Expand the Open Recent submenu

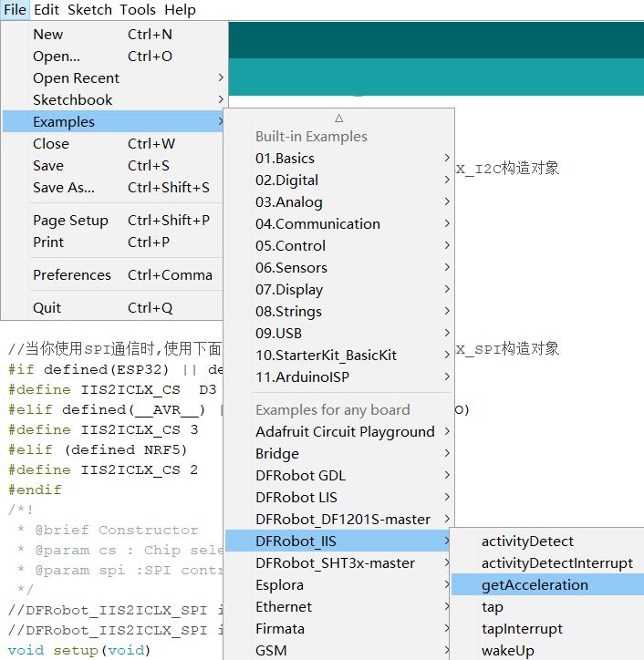[113, 77]
